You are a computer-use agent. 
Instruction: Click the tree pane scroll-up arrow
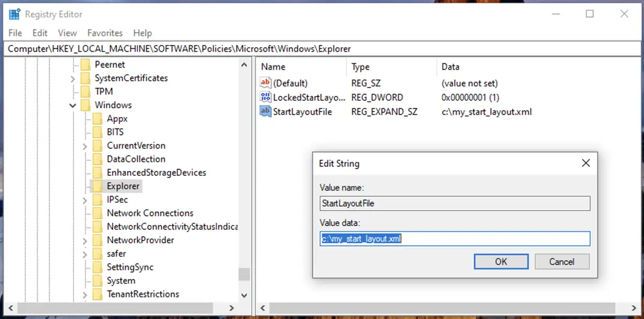[x=245, y=65]
